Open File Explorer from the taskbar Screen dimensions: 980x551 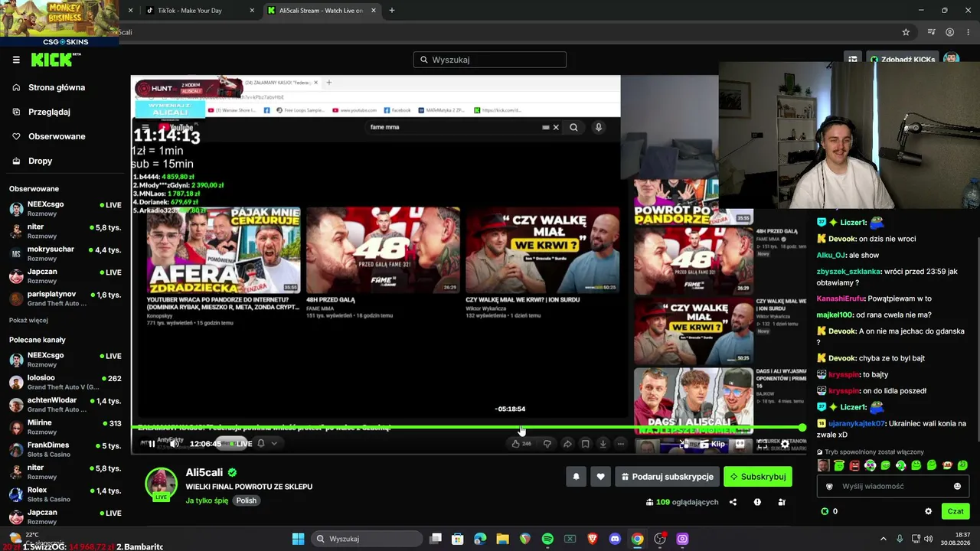click(x=502, y=539)
